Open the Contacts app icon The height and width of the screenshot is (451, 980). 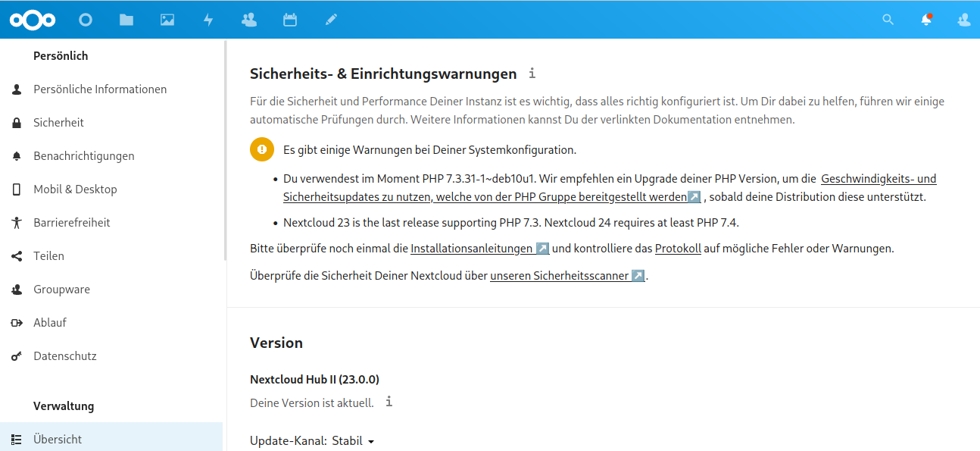(249, 20)
